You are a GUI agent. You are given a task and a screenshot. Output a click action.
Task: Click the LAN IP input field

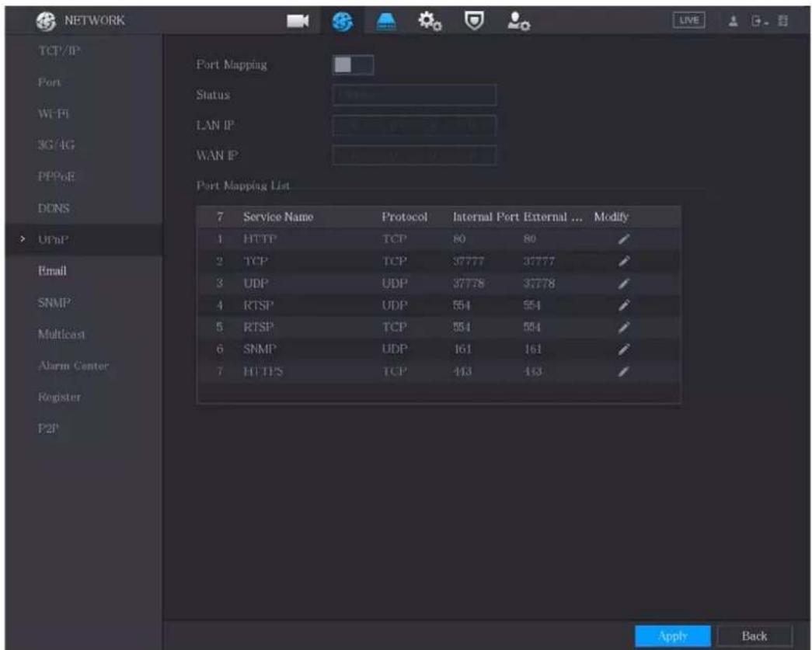414,125
